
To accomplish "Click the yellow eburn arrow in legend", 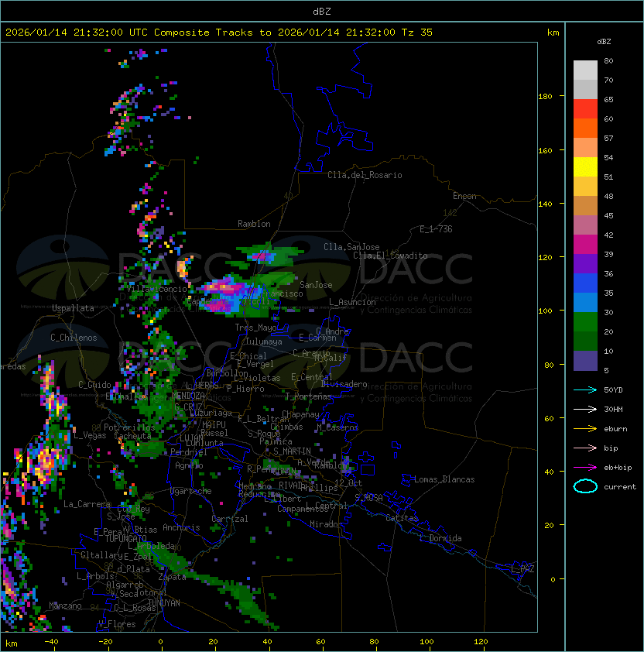I will tap(585, 429).
